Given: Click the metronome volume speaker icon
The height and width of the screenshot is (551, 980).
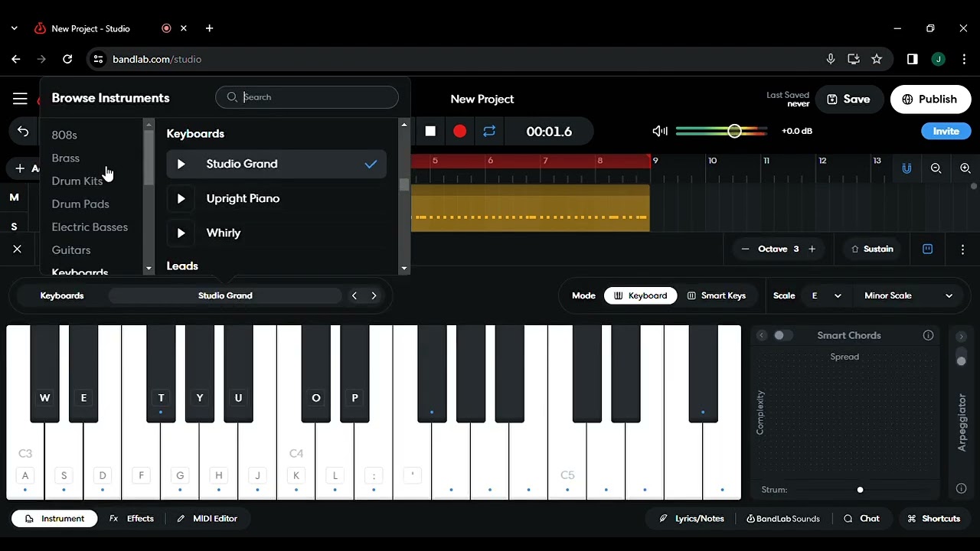Looking at the screenshot, I should (660, 132).
